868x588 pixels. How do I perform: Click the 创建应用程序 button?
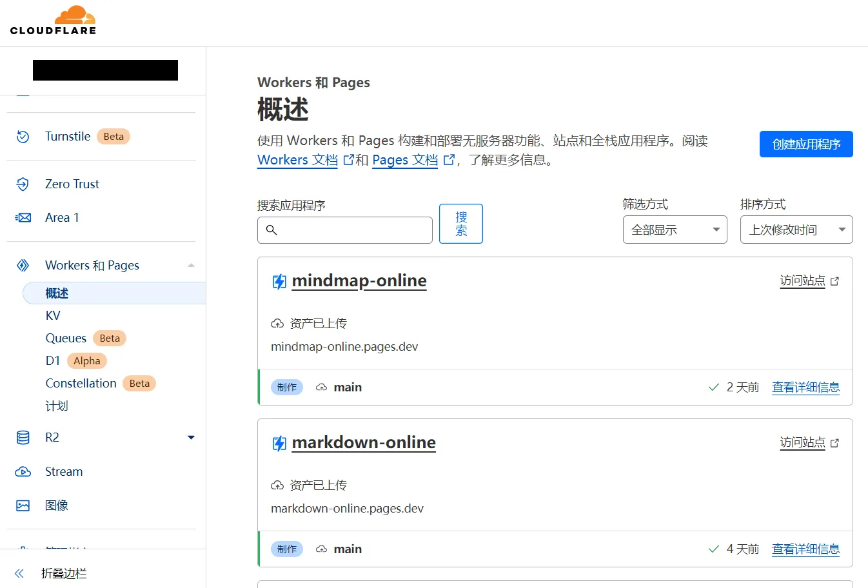(806, 144)
